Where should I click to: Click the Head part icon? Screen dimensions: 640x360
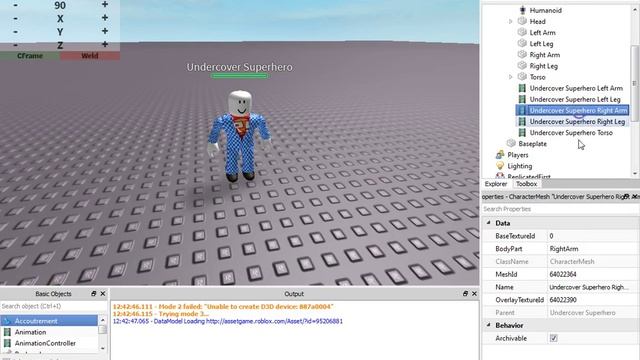(x=522, y=21)
